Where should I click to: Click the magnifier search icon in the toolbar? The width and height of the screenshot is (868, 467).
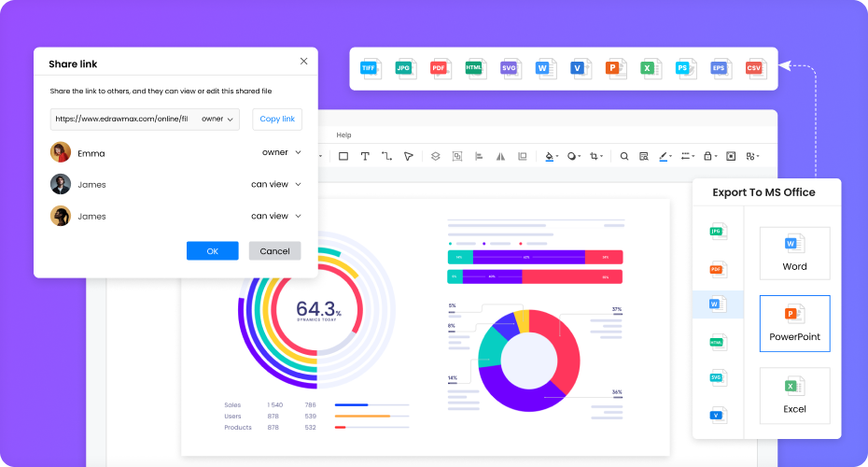pyautogui.click(x=624, y=156)
